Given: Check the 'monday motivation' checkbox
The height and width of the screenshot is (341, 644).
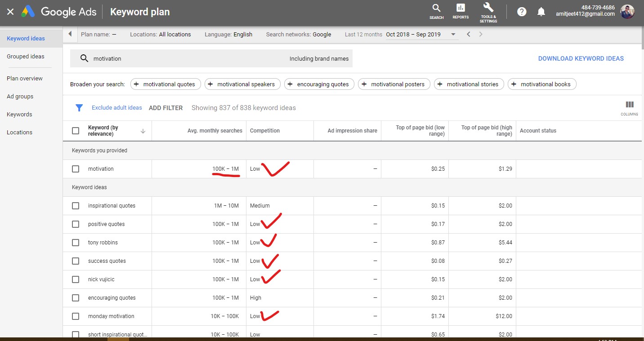Looking at the screenshot, I should (76, 316).
